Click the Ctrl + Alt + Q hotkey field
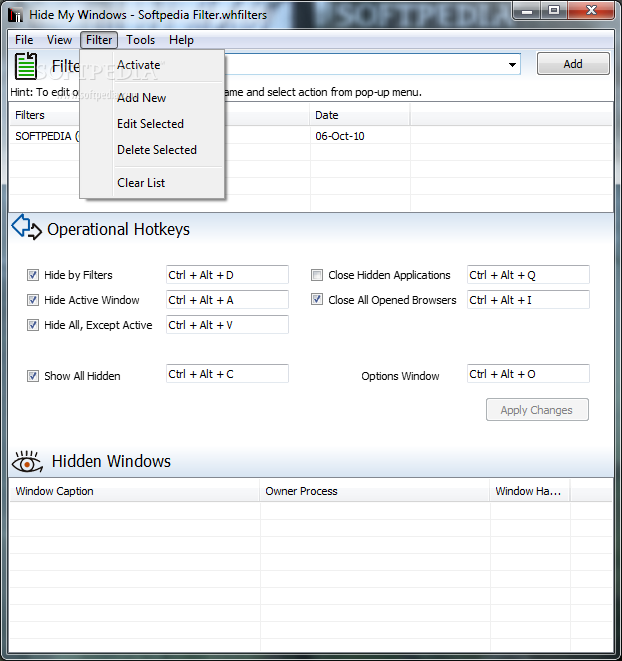This screenshot has height=661, width=622. coord(528,275)
